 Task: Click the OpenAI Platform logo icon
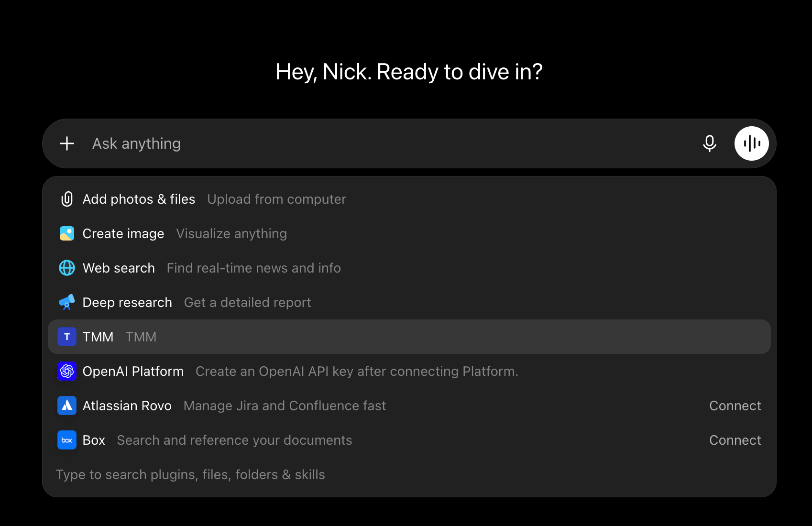[67, 371]
